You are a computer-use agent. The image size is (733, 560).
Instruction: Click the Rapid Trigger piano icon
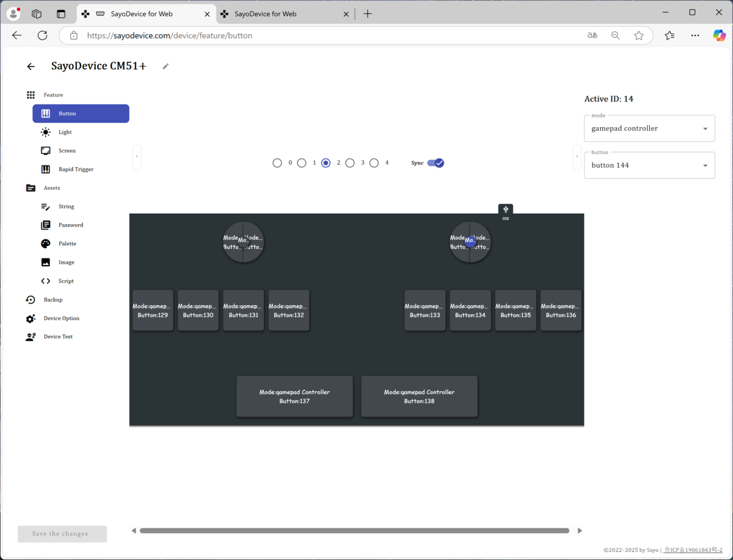coord(46,170)
